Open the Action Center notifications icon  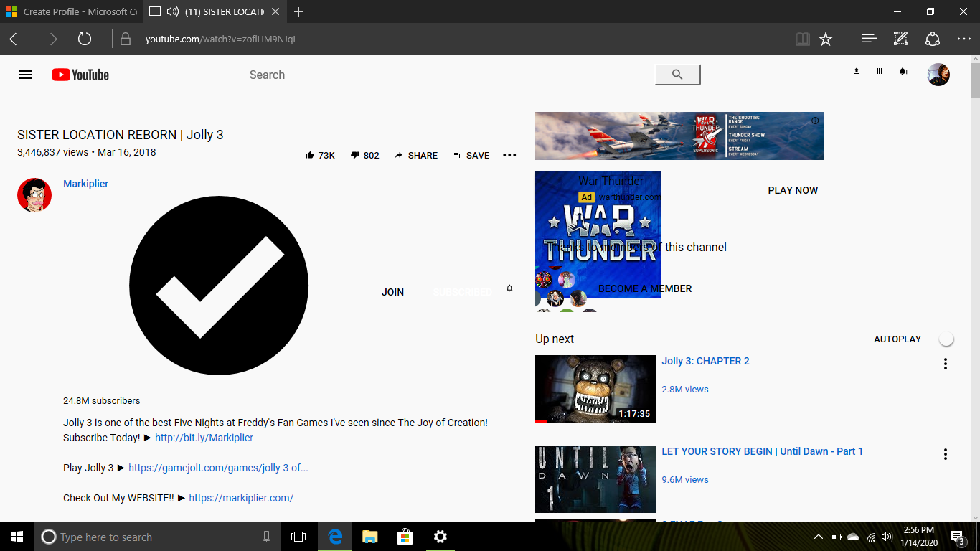(957, 537)
